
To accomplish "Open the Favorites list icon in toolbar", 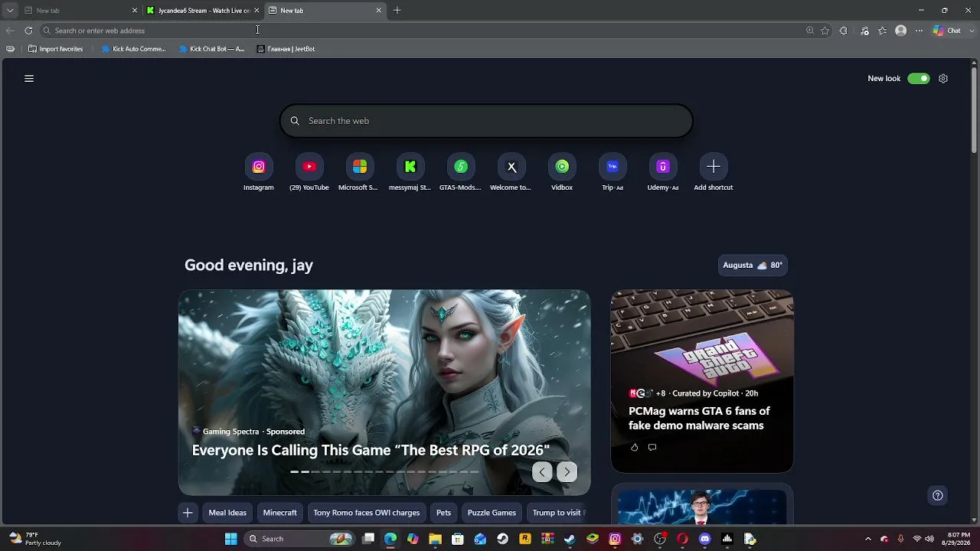I will (x=883, y=31).
